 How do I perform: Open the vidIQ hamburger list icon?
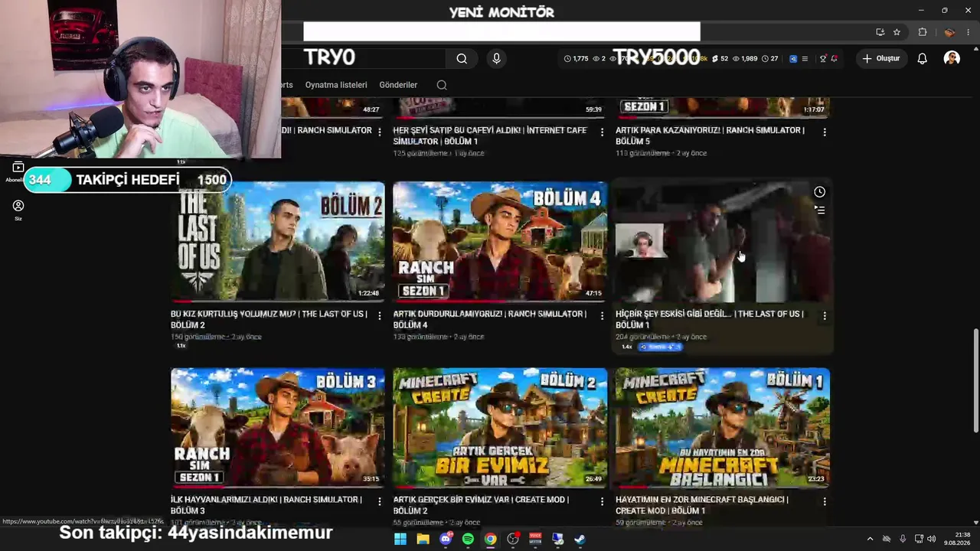[805, 58]
